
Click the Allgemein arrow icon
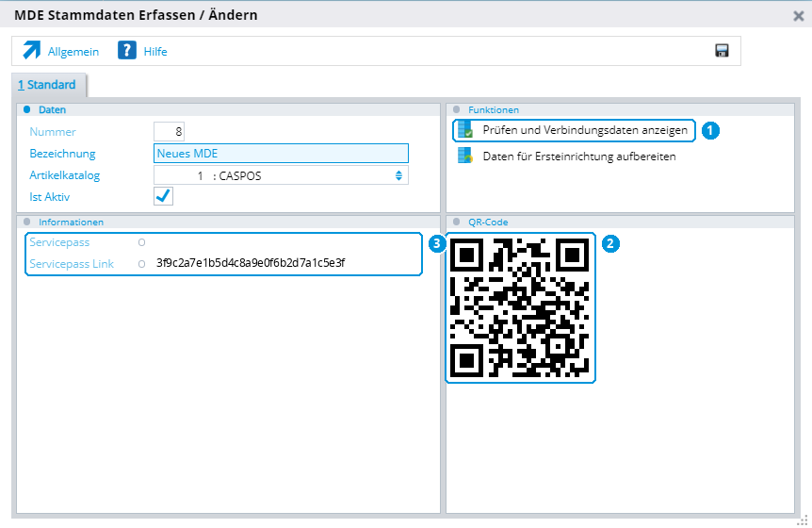click(x=32, y=51)
